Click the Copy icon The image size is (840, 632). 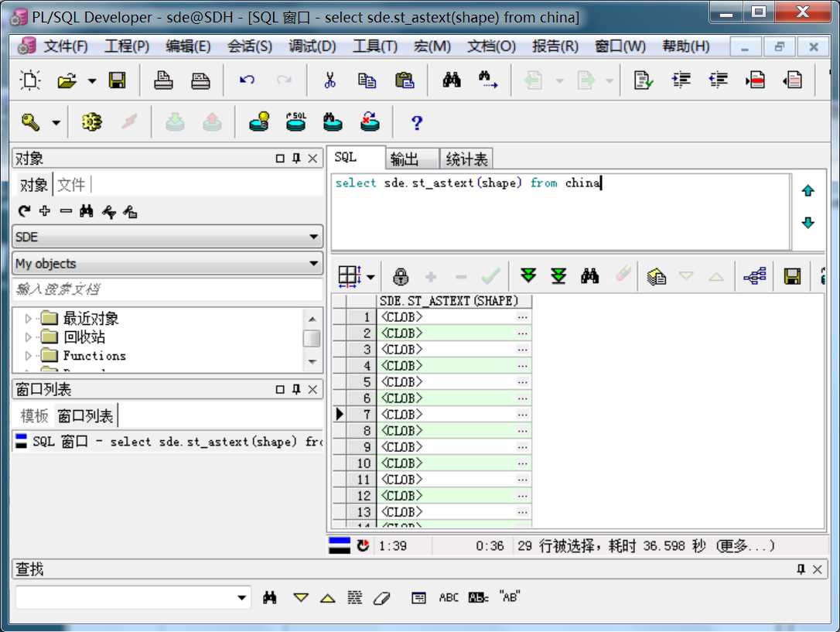coord(367,80)
